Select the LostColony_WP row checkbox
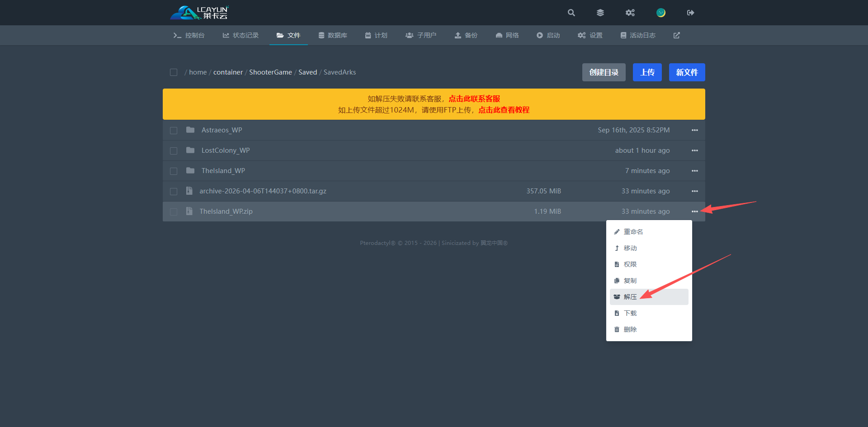Viewport: 868px width, 427px height. click(x=174, y=151)
